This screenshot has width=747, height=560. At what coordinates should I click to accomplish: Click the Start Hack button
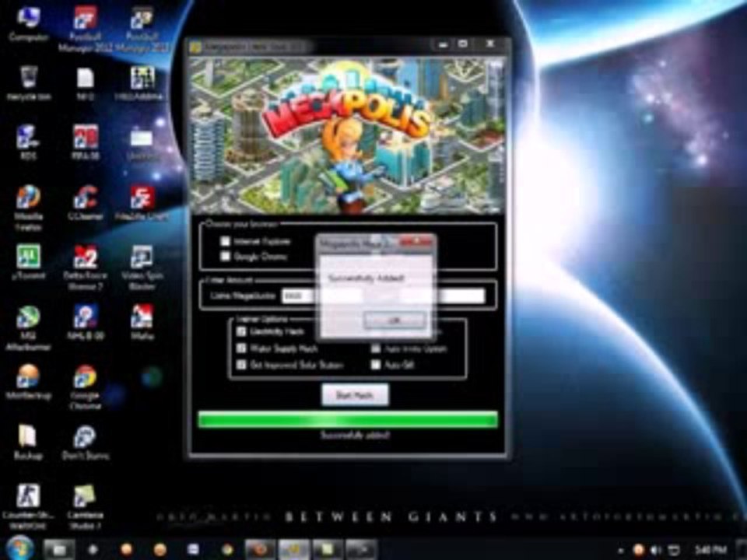(x=355, y=395)
